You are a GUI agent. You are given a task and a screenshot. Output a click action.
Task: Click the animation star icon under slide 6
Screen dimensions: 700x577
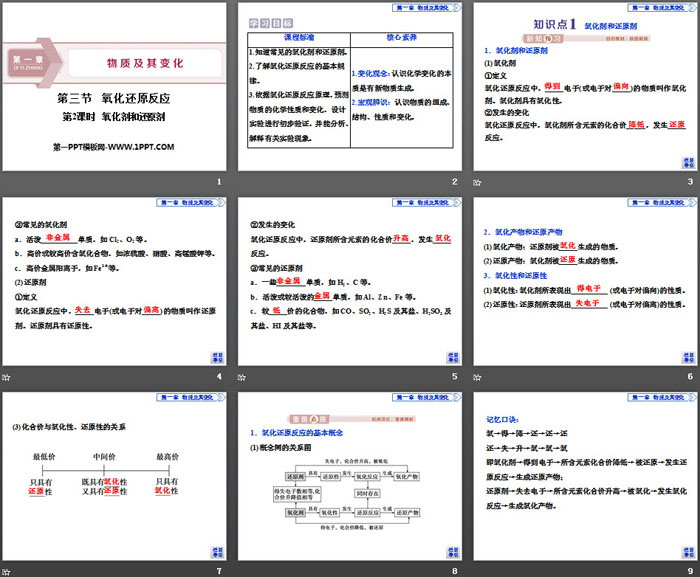[x=477, y=377]
